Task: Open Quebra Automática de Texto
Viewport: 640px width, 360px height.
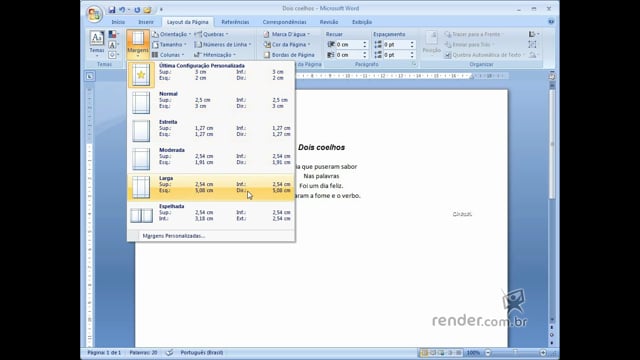Action: pyautogui.click(x=485, y=55)
